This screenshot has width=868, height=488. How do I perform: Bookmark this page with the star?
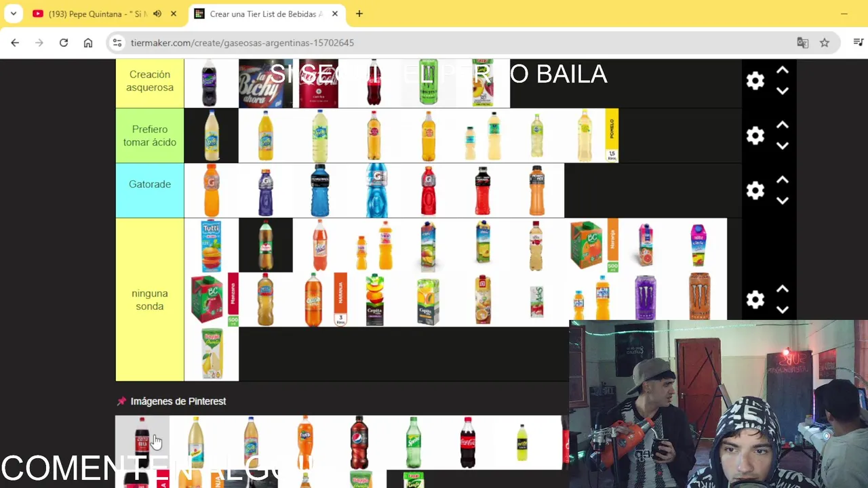825,43
